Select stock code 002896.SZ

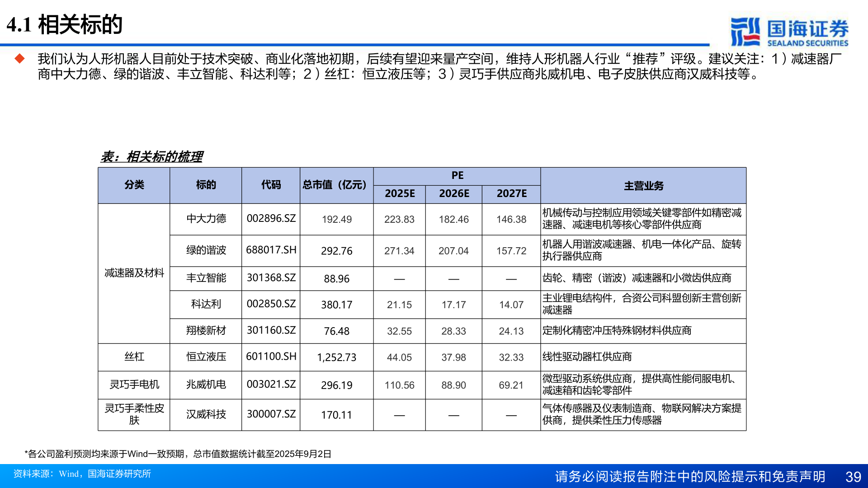tap(271, 219)
